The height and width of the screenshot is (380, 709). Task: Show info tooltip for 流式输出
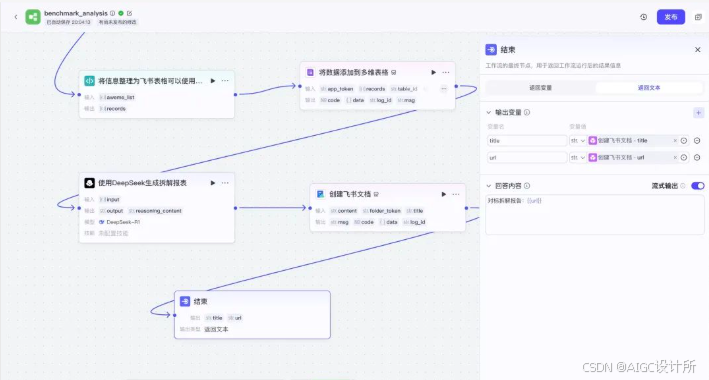683,186
